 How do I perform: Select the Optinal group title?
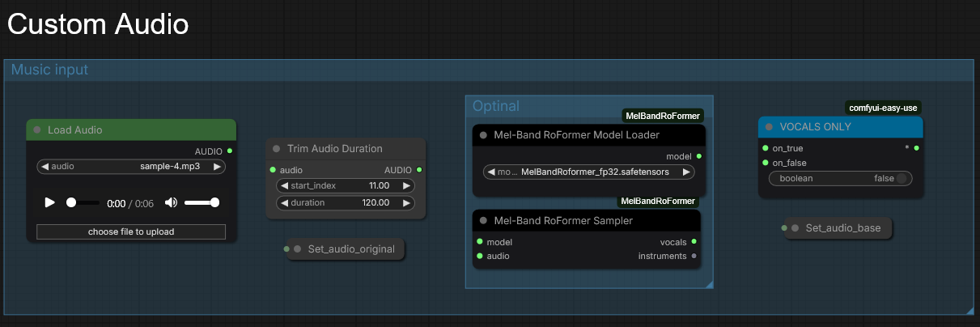496,106
